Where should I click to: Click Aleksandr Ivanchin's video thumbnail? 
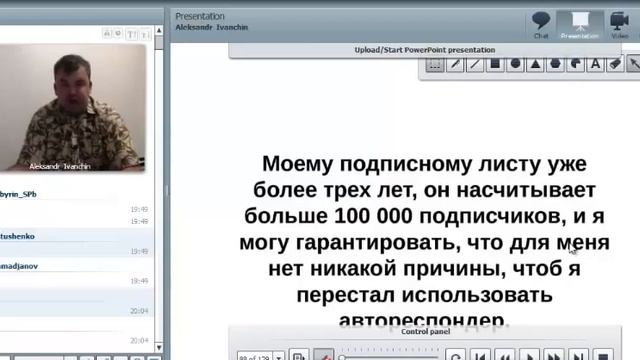pos(73,107)
